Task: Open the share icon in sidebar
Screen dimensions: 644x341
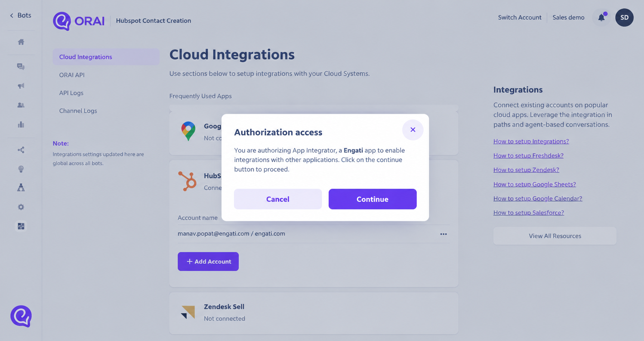Action: [x=21, y=150]
